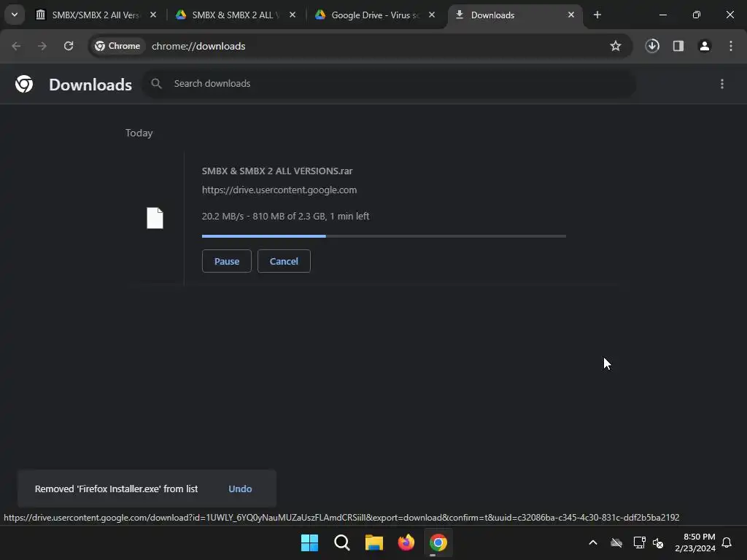
Task: Go forward with the forward arrow
Action: [42, 46]
